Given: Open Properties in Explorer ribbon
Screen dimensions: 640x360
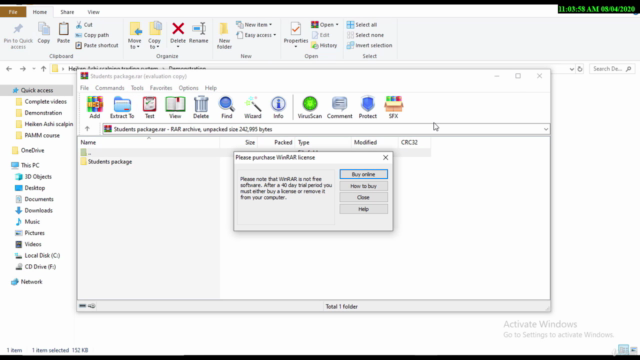Looking at the screenshot, I should pos(296,33).
